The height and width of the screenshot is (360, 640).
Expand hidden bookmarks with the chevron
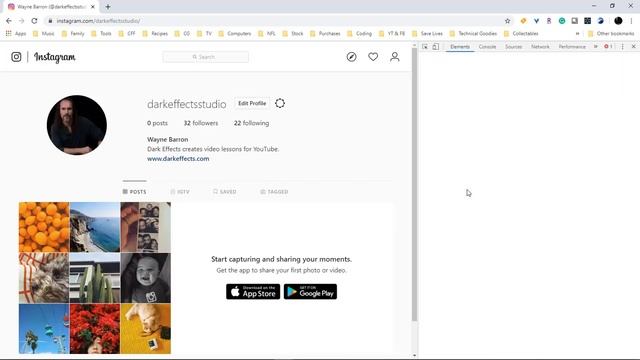(x=577, y=33)
